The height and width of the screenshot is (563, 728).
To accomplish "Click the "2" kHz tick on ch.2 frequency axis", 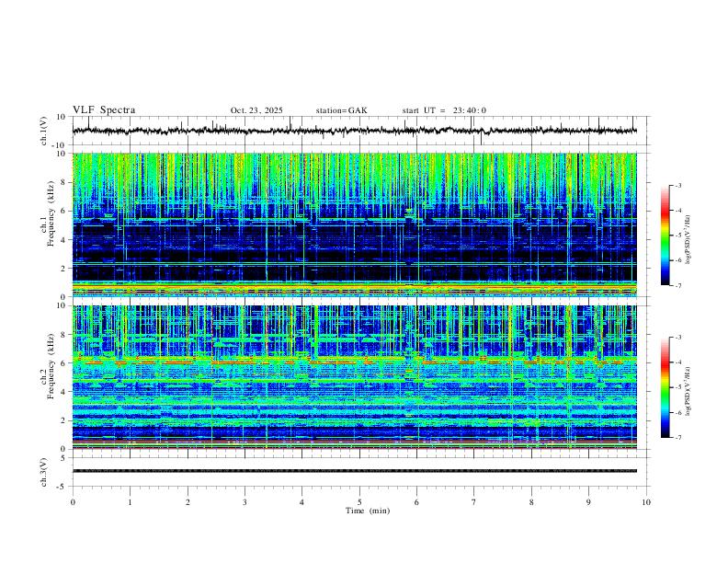I will [63, 420].
